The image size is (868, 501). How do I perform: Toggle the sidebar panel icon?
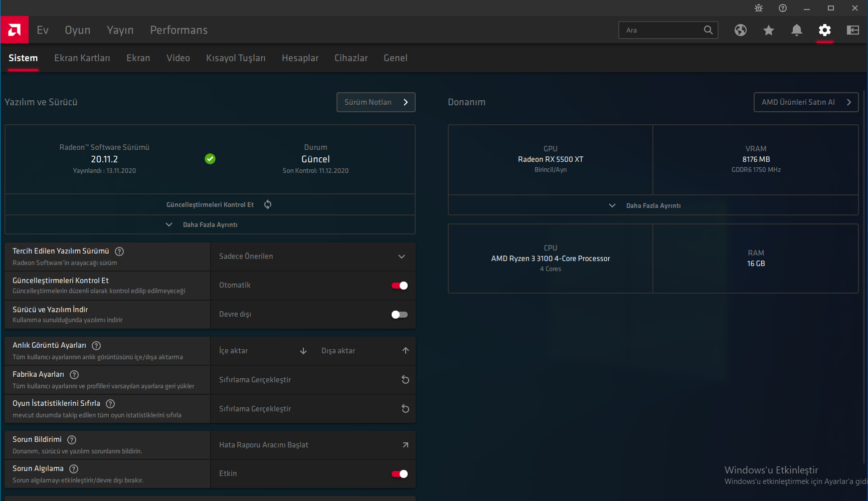pyautogui.click(x=852, y=30)
